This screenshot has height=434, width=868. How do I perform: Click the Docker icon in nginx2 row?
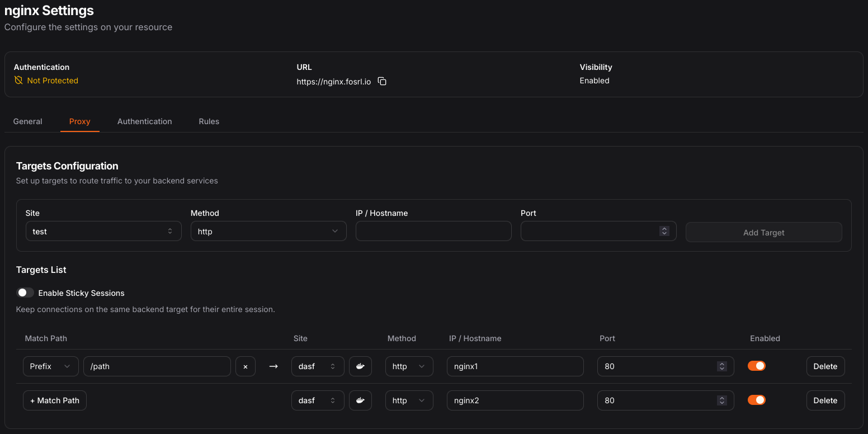coord(360,400)
